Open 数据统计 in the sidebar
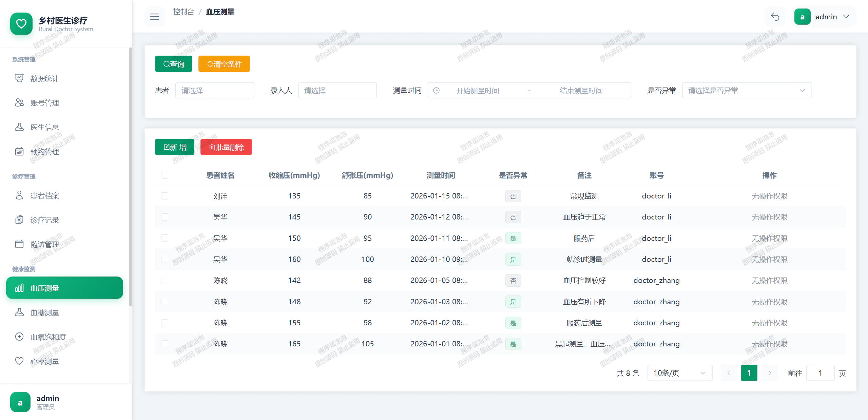This screenshot has width=868, height=420. click(x=64, y=78)
